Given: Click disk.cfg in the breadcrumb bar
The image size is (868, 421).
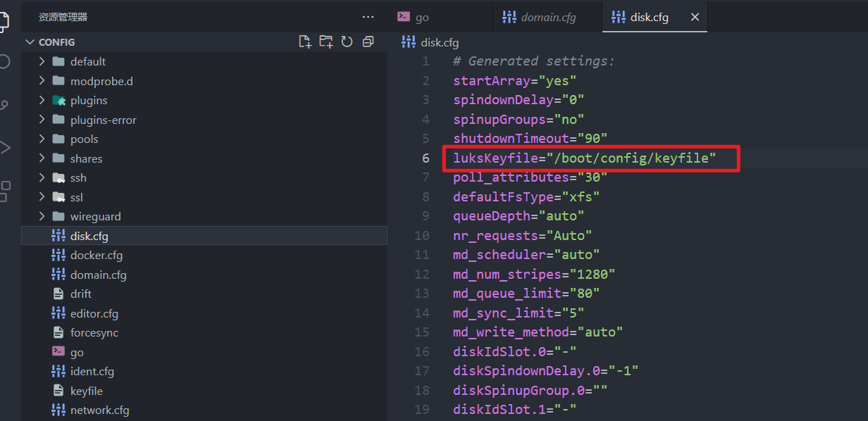Looking at the screenshot, I should click(440, 42).
